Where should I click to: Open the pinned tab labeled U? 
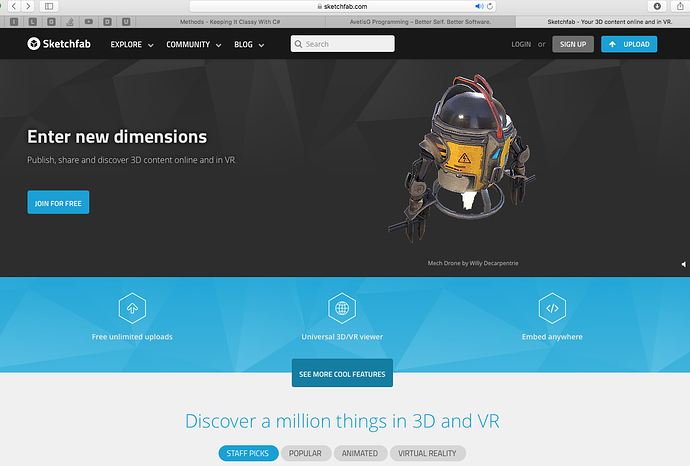click(x=126, y=22)
